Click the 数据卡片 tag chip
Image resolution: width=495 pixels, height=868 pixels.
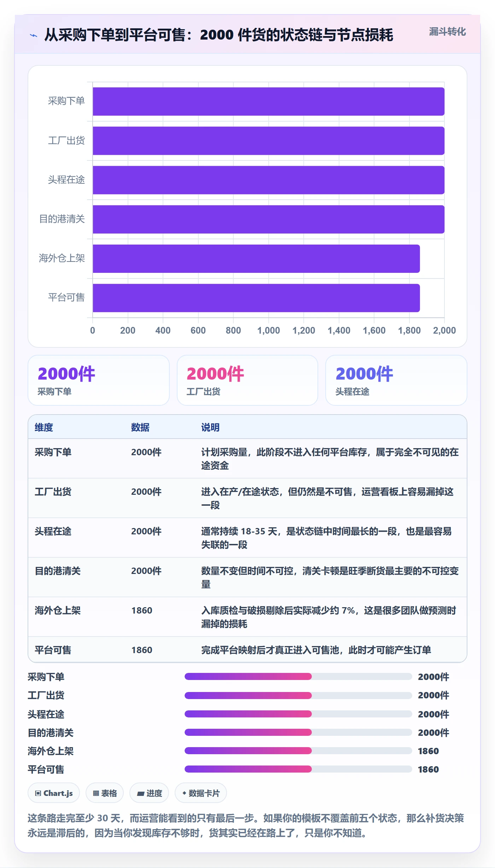pyautogui.click(x=201, y=793)
